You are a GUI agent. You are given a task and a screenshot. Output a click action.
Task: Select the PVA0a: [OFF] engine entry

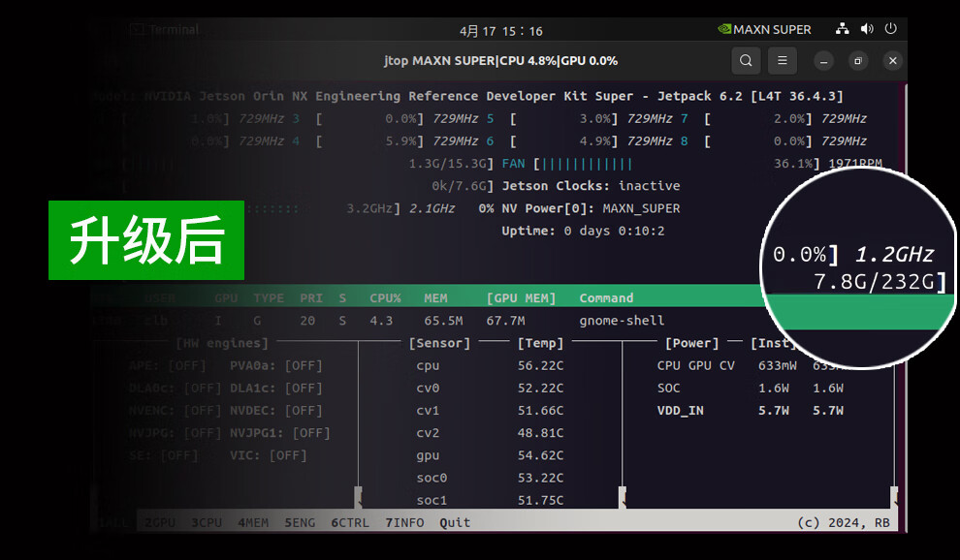click(x=276, y=365)
